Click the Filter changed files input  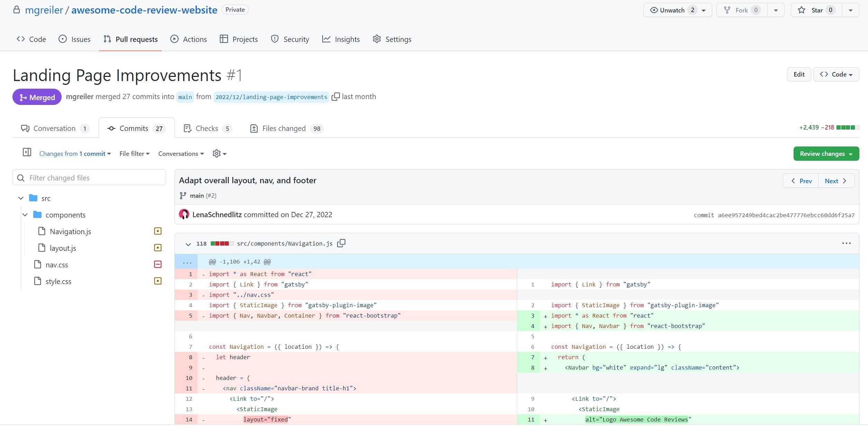[x=89, y=178]
